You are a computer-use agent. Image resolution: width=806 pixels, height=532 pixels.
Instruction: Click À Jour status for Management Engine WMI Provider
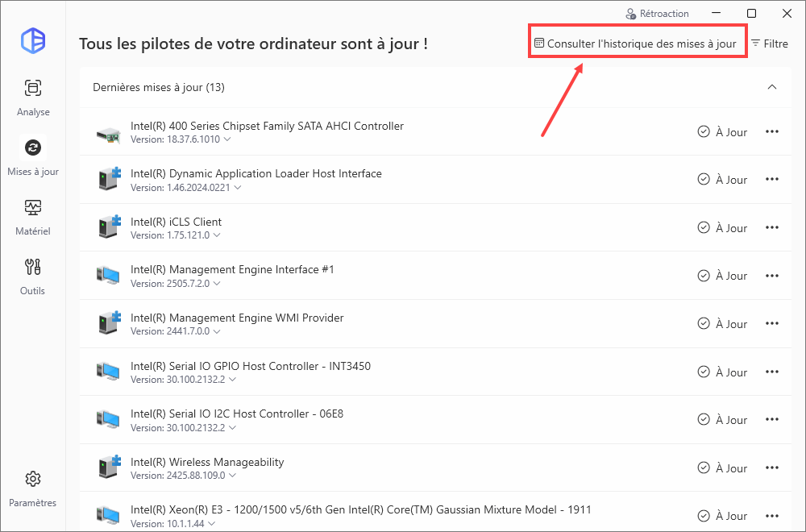(722, 324)
